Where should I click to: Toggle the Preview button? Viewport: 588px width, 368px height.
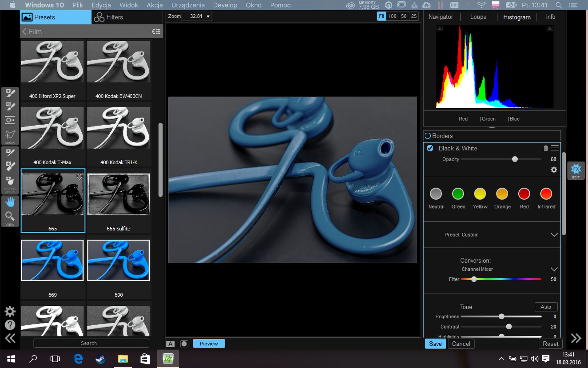click(x=209, y=344)
